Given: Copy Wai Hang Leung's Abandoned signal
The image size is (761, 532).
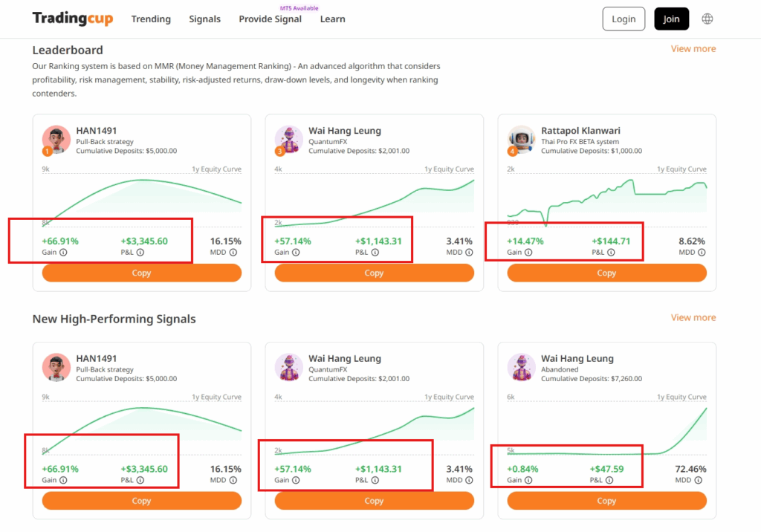Looking at the screenshot, I should [606, 502].
